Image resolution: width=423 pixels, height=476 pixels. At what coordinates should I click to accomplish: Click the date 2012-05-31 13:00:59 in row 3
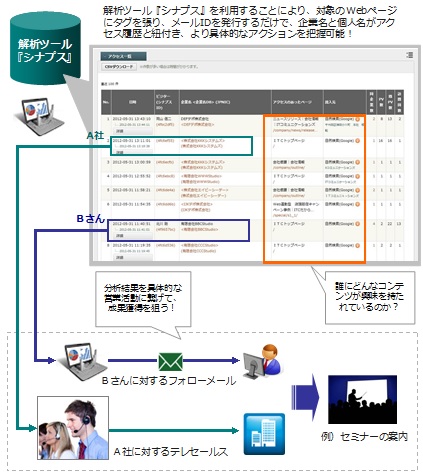(131, 162)
